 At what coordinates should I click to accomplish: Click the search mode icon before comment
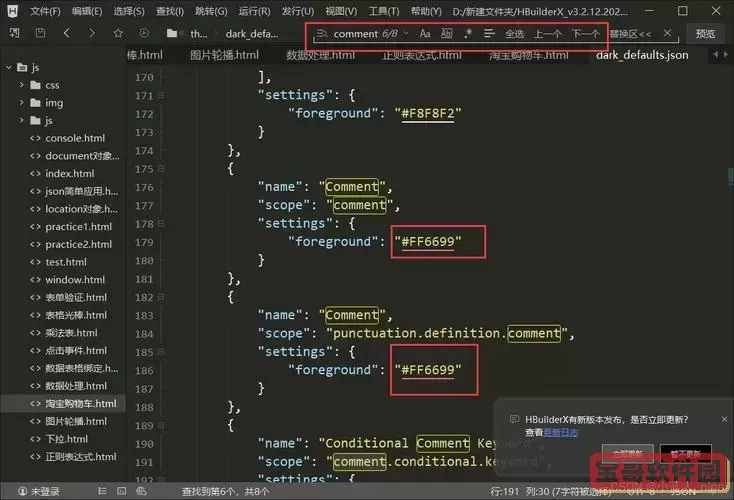coord(322,34)
